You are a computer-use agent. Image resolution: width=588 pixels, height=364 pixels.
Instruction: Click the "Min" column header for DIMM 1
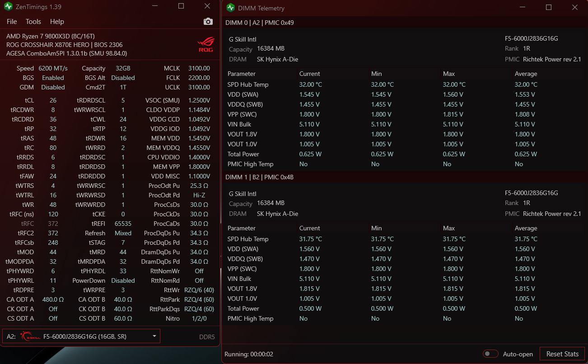click(x=376, y=228)
